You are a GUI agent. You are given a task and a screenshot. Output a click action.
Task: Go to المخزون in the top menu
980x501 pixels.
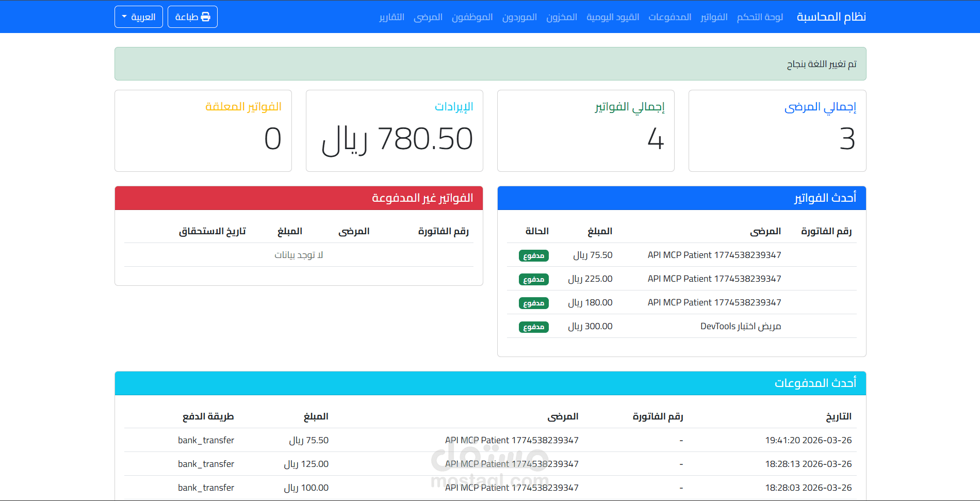[561, 17]
